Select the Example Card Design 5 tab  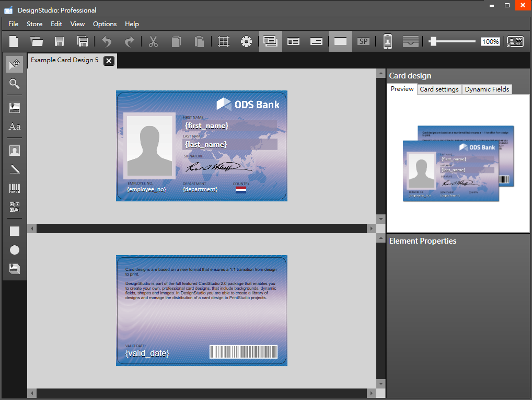(64, 60)
